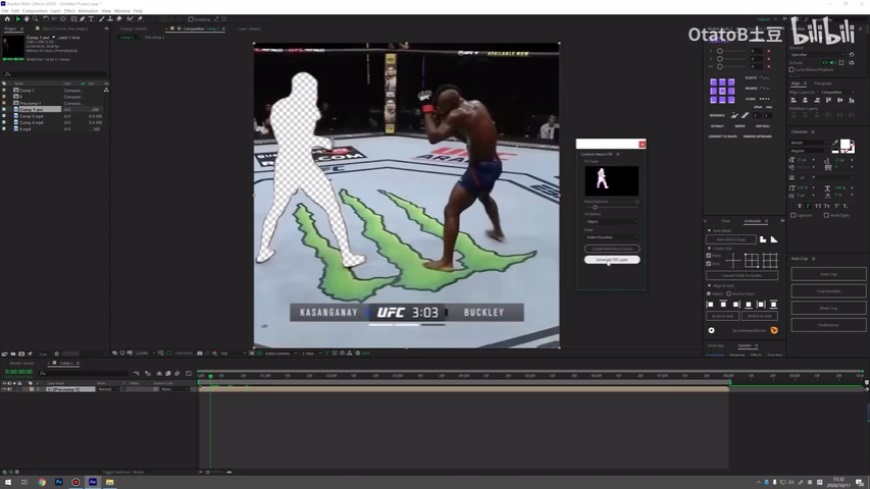
Task: Click the graph editor icon in timeline
Action: click(x=189, y=373)
